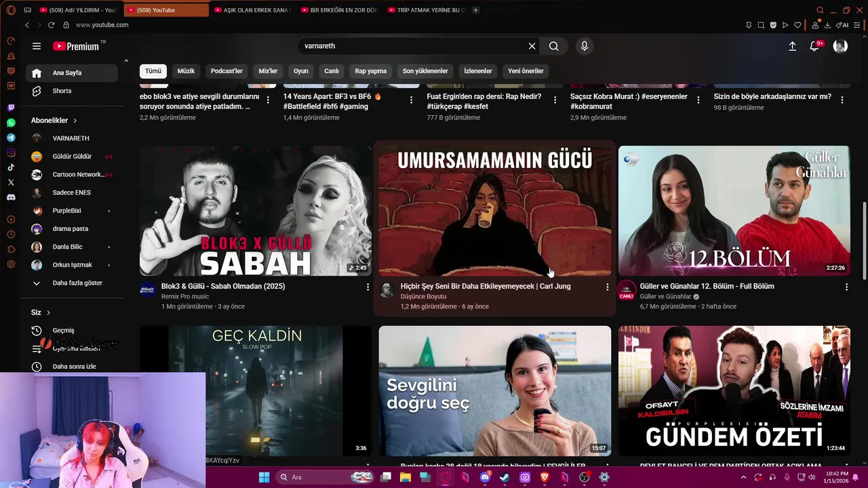Go back with the browser back arrow
Viewport: 868px width, 488px height.
pyautogui.click(x=27, y=25)
